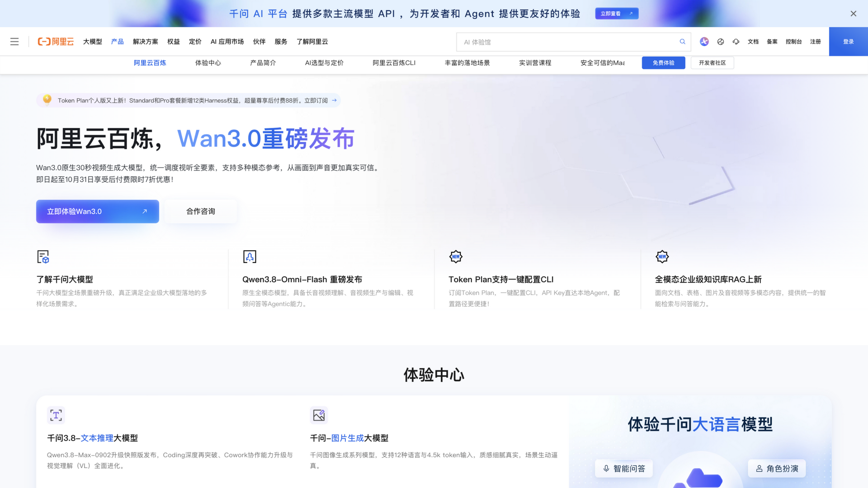Screen dimensions: 868x488
Task: Close the top promotional banner
Action: [853, 14]
